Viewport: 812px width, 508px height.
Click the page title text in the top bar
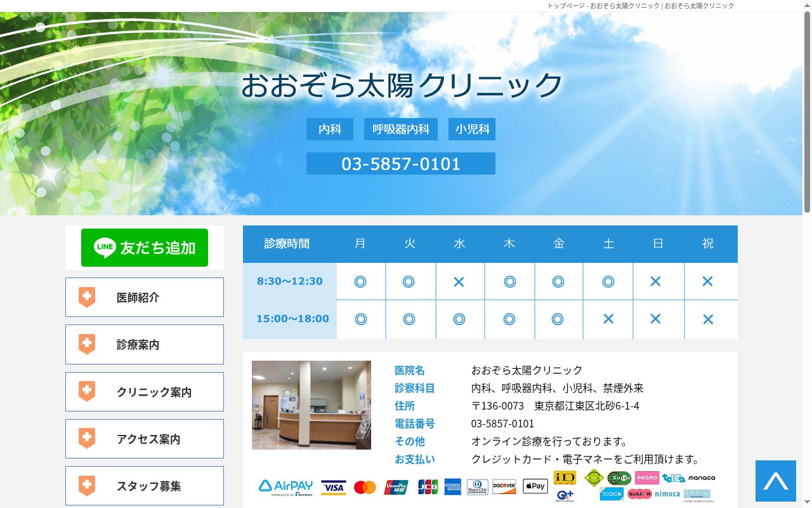[641, 6]
